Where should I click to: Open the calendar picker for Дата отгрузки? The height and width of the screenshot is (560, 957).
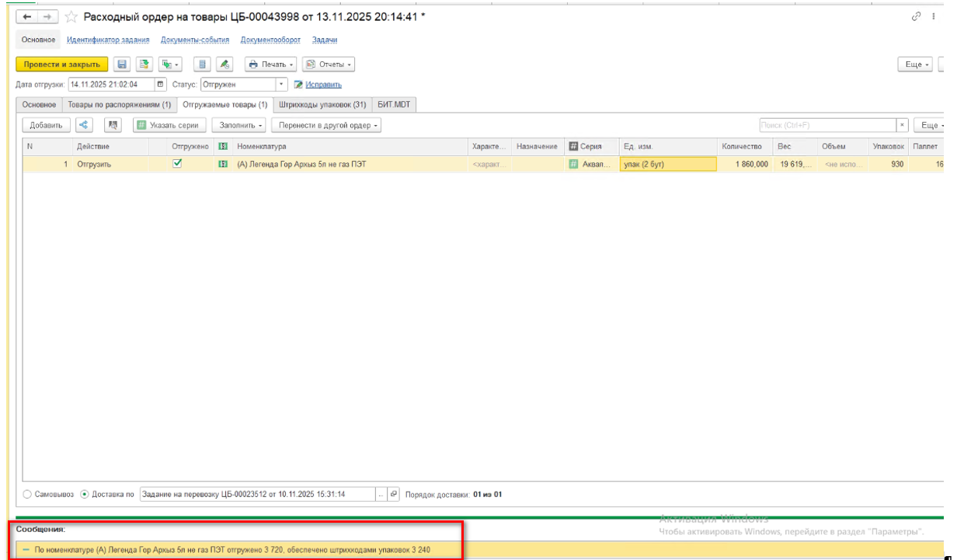click(x=161, y=85)
